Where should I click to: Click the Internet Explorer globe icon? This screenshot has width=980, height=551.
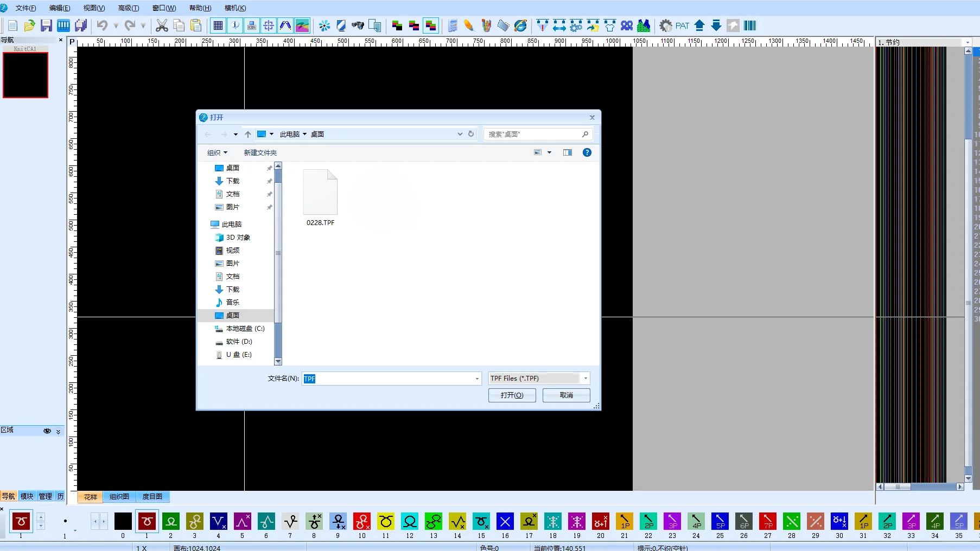click(520, 25)
